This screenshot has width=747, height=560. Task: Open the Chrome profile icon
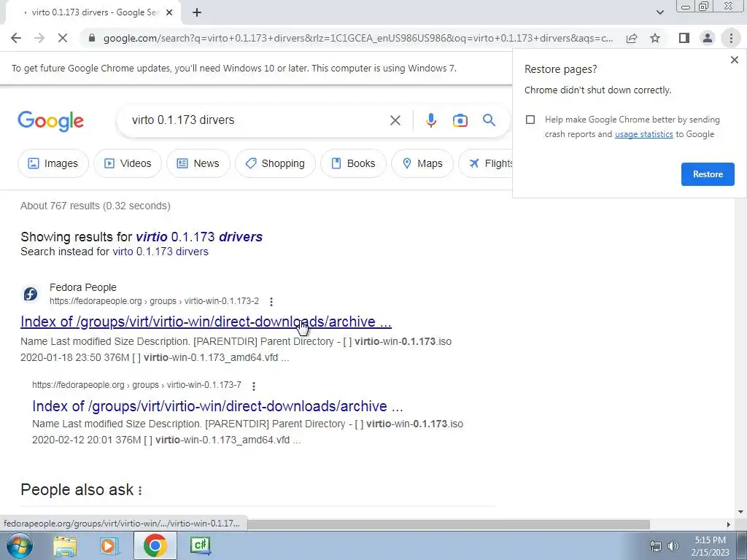pyautogui.click(x=708, y=38)
